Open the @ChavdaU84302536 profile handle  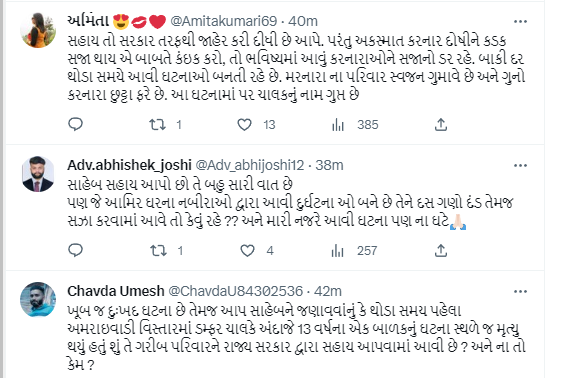point(235,291)
